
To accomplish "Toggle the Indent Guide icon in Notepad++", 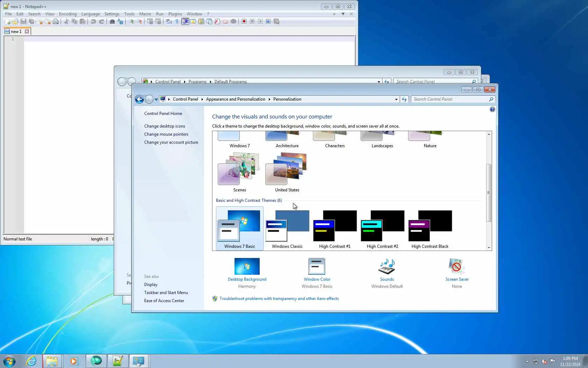I will click(185, 21).
